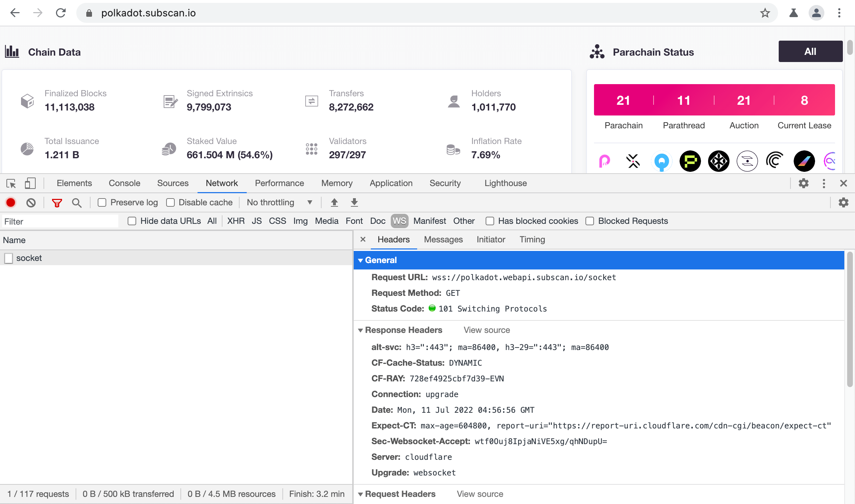Check Blocked Requests
This screenshot has width=855, height=504.
tap(590, 221)
